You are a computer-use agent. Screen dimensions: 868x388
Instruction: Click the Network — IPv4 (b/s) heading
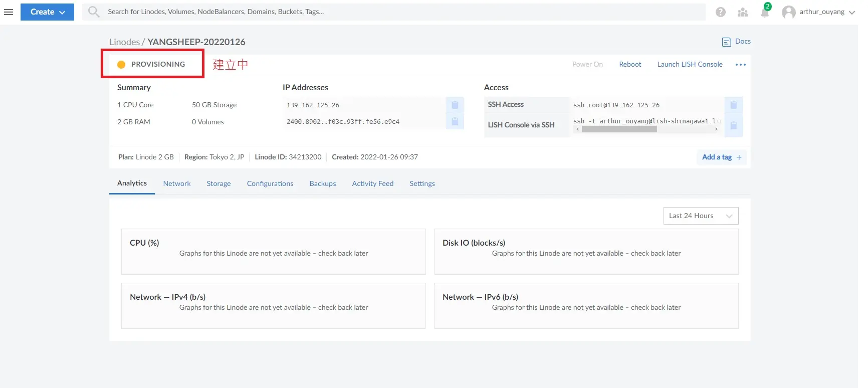[167, 297]
